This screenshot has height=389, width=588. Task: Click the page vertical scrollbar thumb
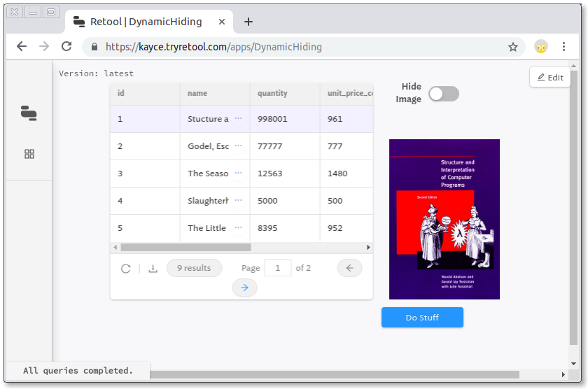click(x=574, y=207)
